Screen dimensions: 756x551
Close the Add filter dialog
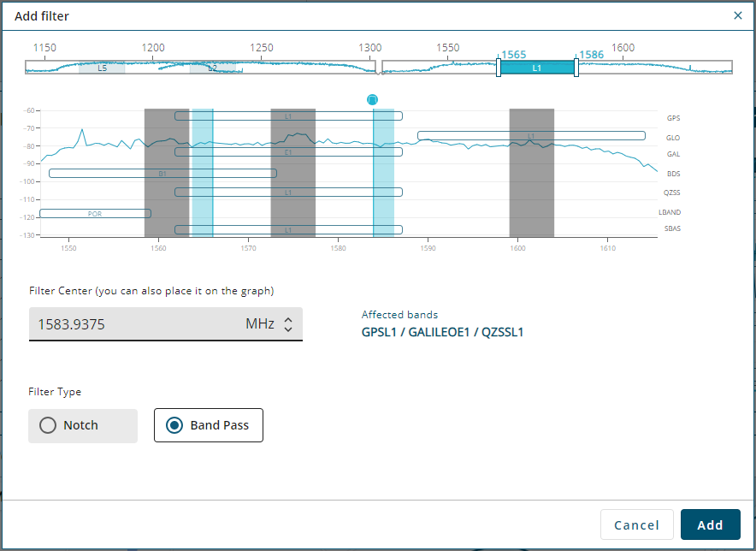click(x=738, y=15)
